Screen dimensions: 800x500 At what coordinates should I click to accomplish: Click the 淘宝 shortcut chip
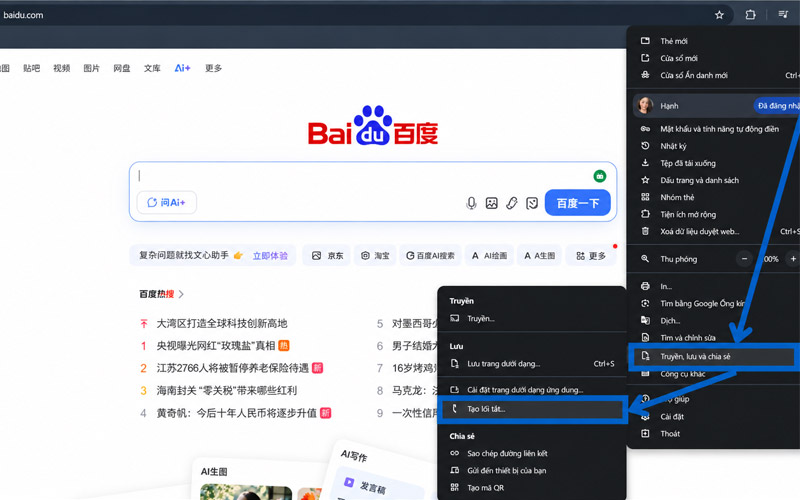pyautogui.click(x=375, y=256)
